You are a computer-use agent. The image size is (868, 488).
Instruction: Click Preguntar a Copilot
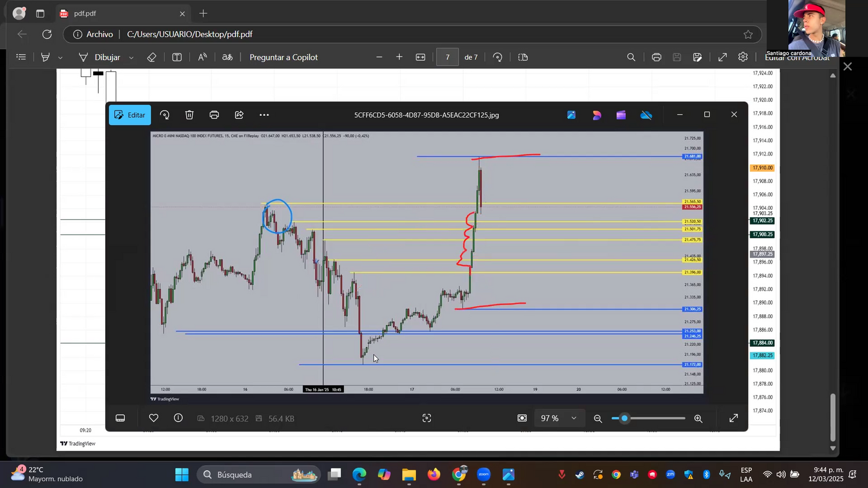[284, 58]
